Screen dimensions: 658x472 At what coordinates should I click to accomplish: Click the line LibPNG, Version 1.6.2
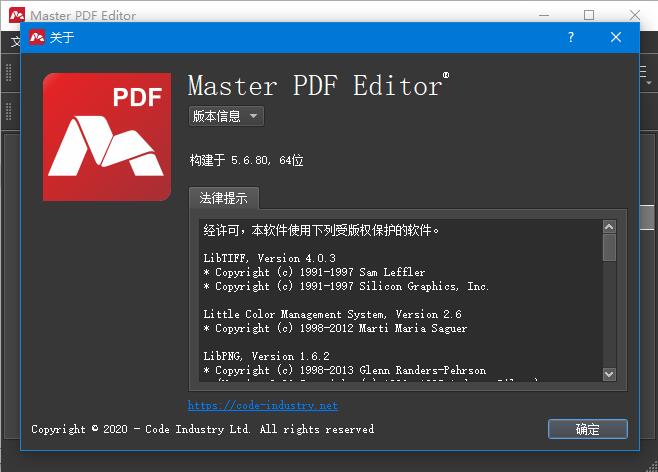pos(266,356)
